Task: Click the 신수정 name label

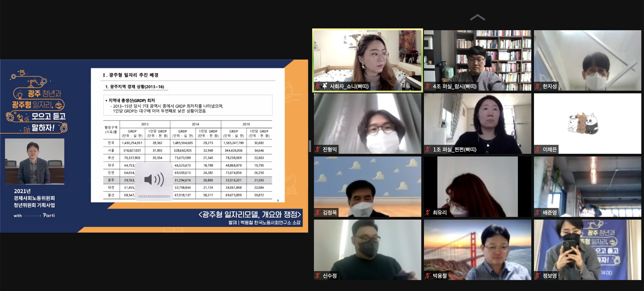Action: (x=330, y=276)
